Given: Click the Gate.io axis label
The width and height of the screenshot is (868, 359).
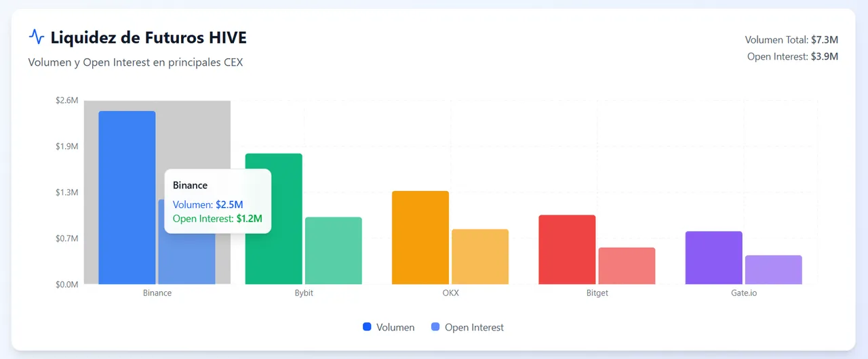Looking at the screenshot, I should tap(744, 293).
